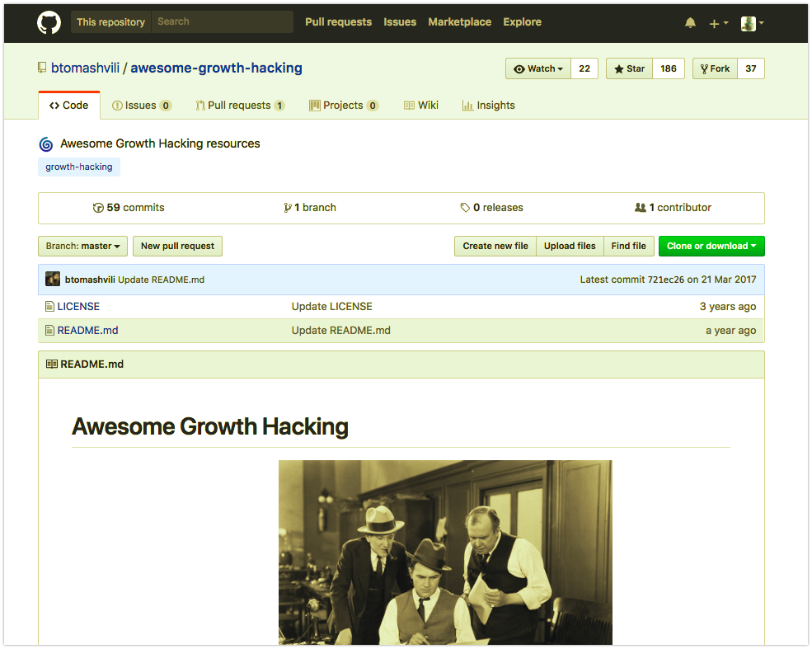Toggle Watch status for the repository
The image size is (812, 649).
[x=537, y=68]
